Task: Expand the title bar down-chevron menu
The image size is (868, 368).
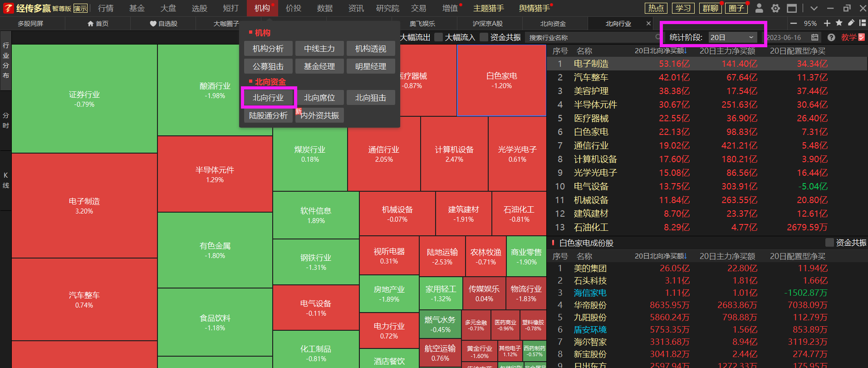Action: pyautogui.click(x=814, y=8)
